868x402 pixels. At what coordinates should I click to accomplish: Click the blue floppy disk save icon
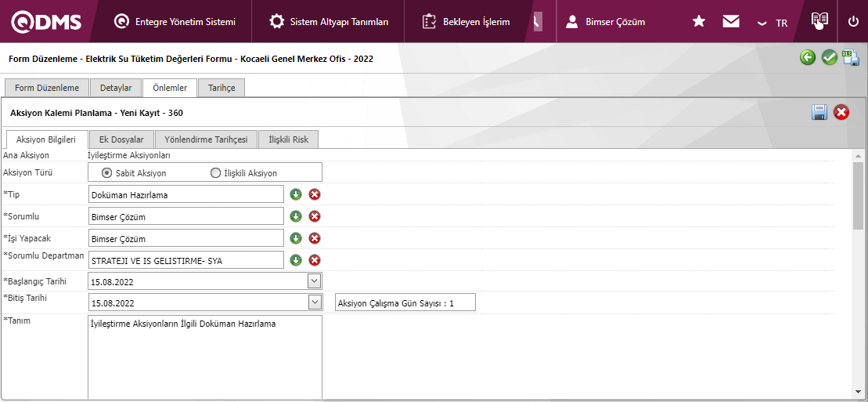(x=819, y=112)
